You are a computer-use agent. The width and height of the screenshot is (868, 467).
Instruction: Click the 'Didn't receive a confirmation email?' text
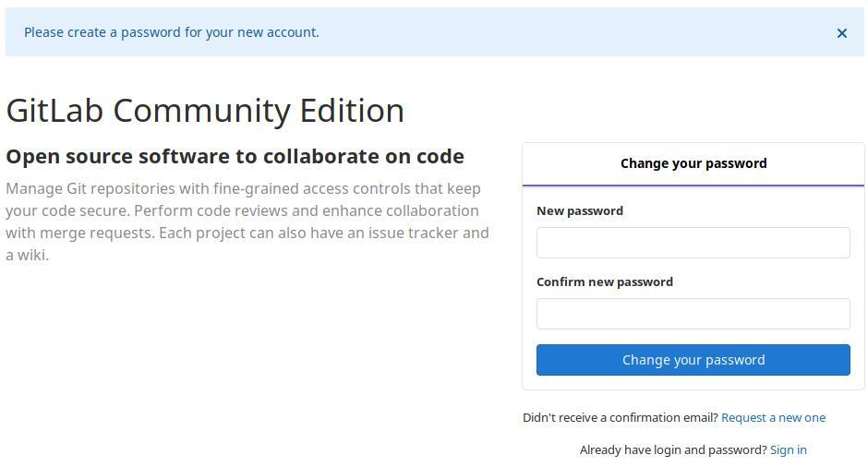click(x=620, y=417)
